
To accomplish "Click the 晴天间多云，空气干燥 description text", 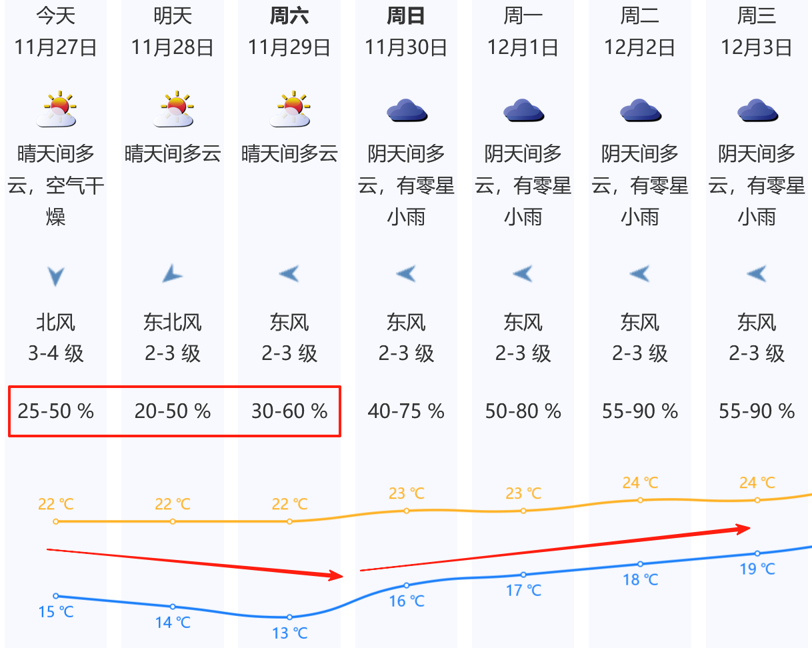I will tap(56, 185).
